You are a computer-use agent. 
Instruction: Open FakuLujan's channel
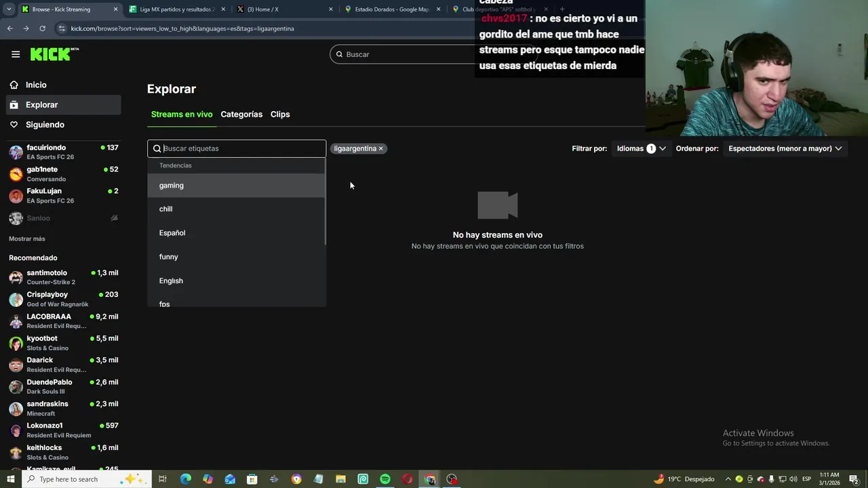tap(64, 195)
